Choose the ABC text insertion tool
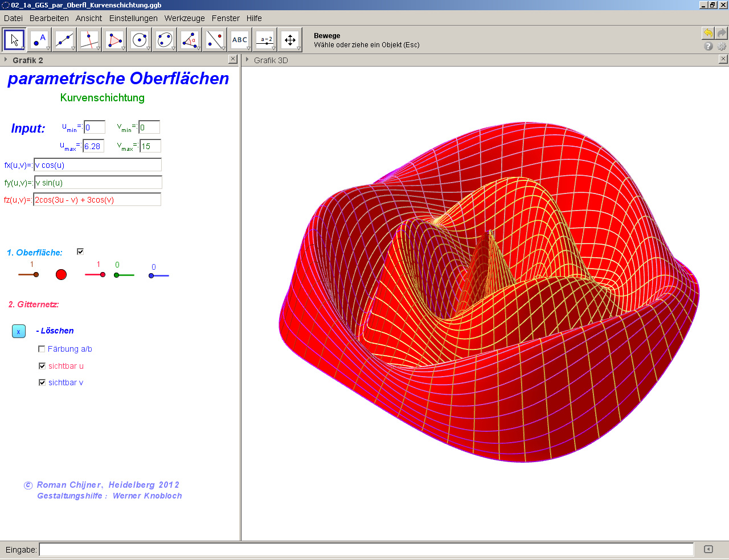The image size is (729, 560). (240, 40)
